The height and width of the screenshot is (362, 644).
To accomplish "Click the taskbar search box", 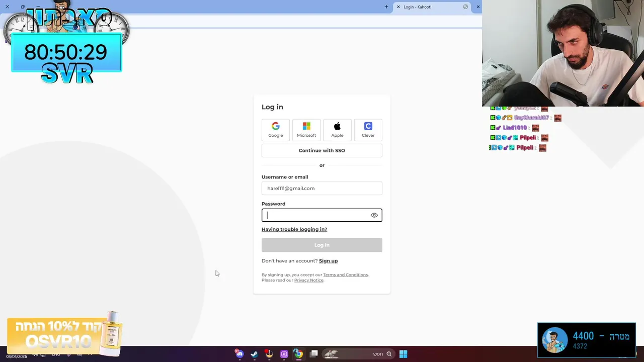I will [358, 354].
